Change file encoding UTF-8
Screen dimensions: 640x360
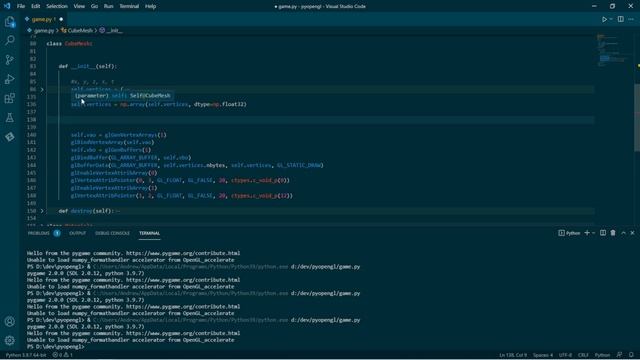[x=565, y=355]
